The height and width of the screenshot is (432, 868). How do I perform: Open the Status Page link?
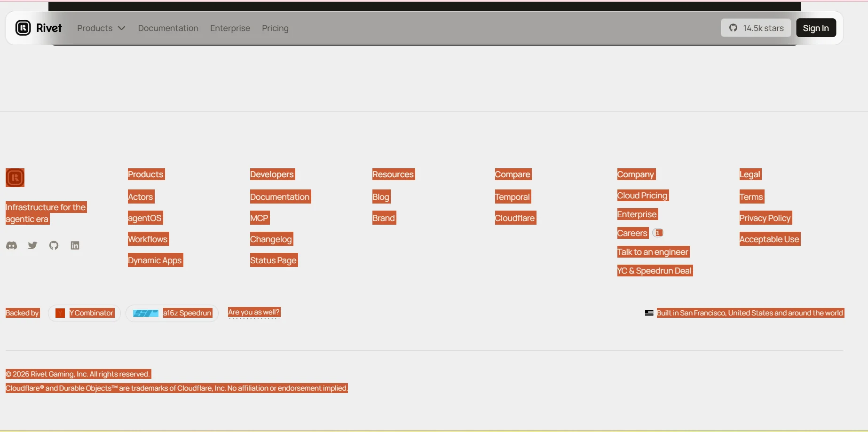coord(274,260)
